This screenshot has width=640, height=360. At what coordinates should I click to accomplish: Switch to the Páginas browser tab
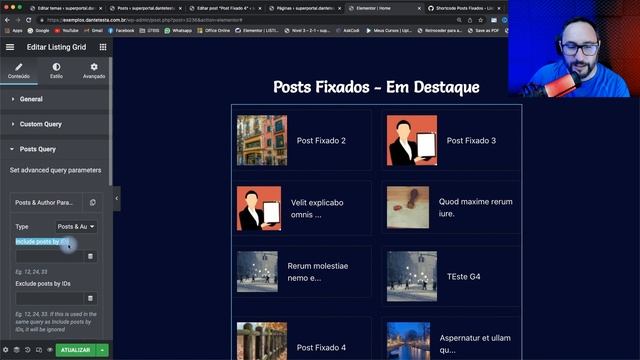(x=304, y=8)
